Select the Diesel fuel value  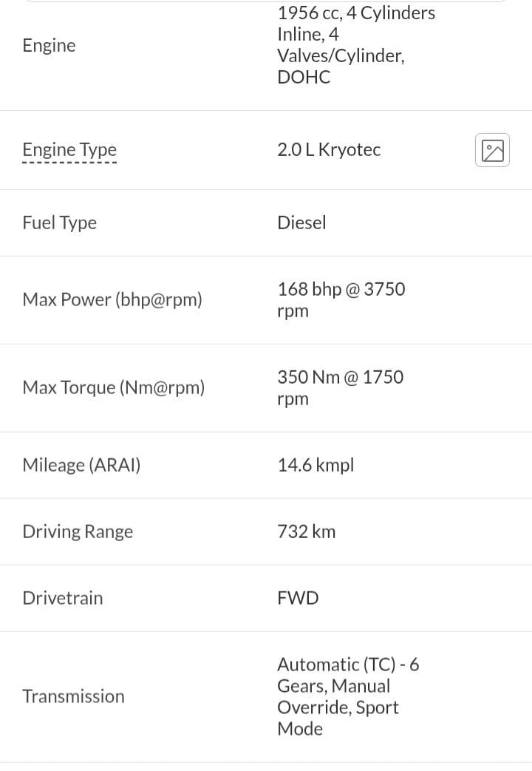302,223
